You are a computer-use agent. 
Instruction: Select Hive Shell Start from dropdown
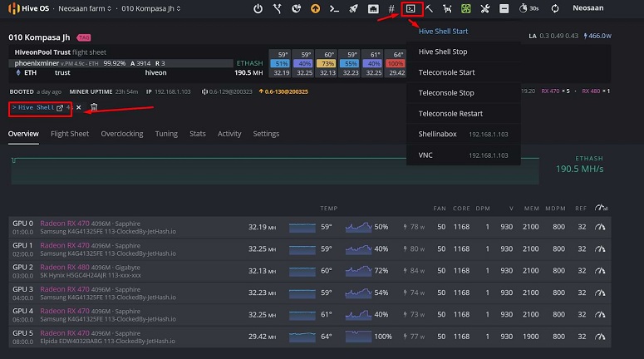443,32
